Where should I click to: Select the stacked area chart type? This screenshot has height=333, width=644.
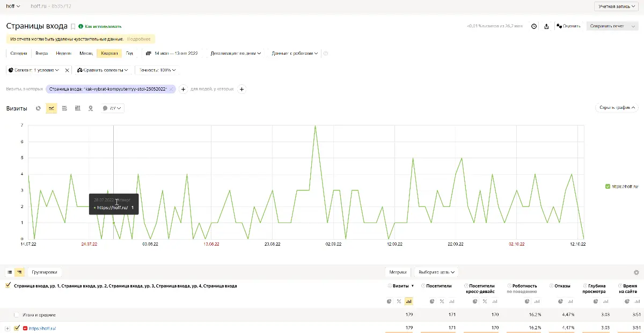pos(64,108)
